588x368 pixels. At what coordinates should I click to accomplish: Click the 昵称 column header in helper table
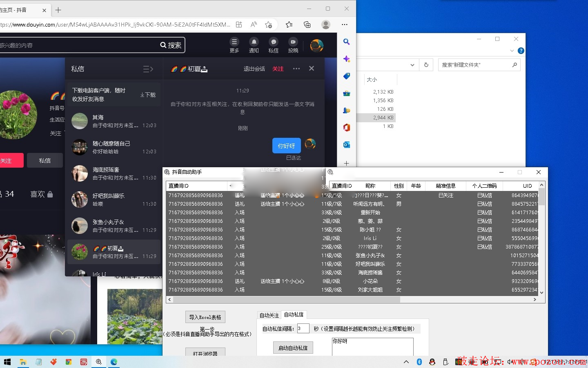click(370, 186)
